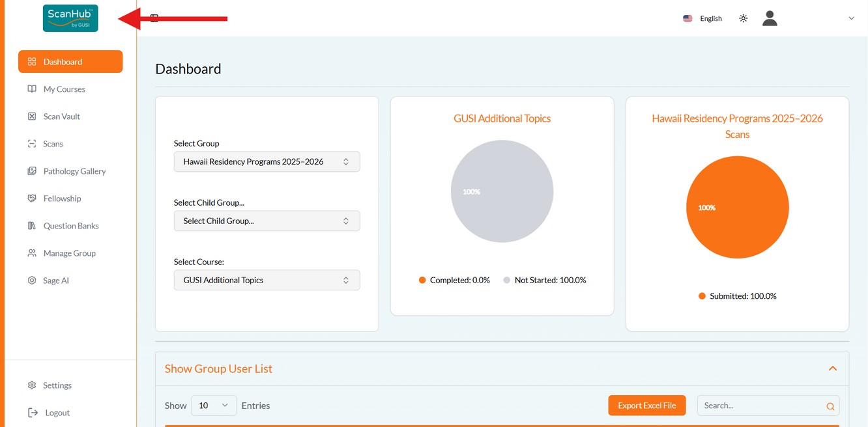
Task: Toggle the Submitted legend dot
Action: pos(702,296)
